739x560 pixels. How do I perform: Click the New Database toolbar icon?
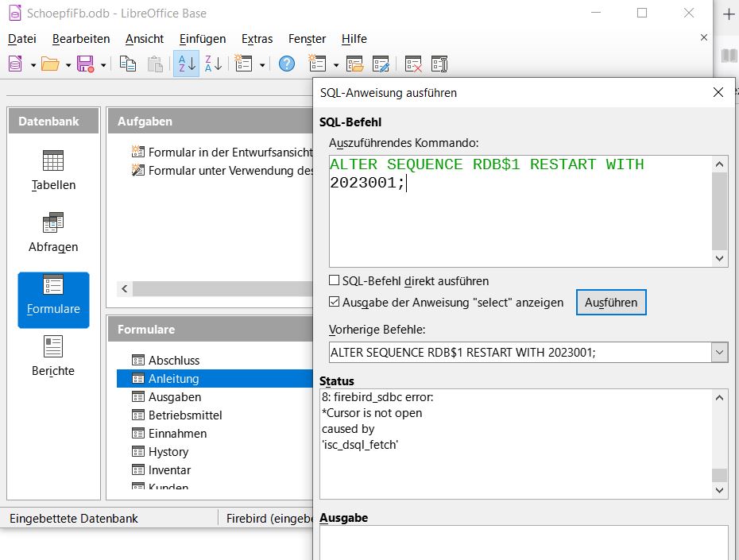pyautogui.click(x=16, y=64)
